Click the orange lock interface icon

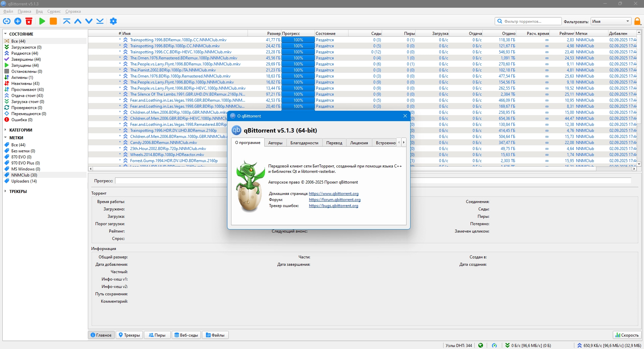click(637, 21)
